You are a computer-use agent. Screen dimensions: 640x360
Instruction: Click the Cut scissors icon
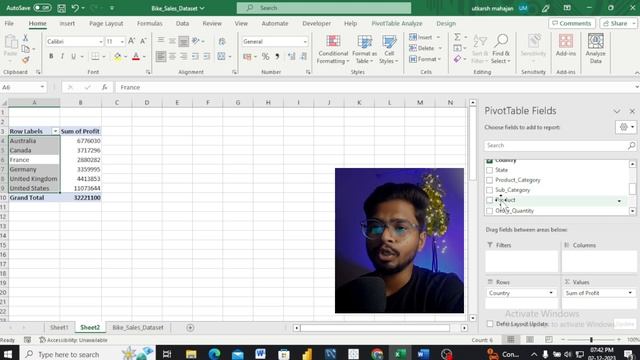[25, 38]
